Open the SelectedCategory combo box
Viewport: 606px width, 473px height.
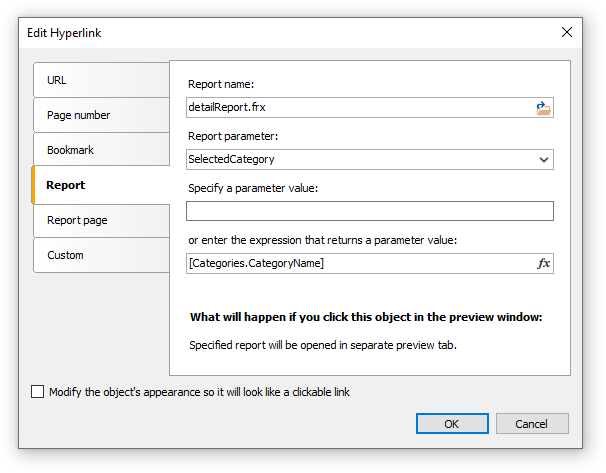tap(369, 160)
